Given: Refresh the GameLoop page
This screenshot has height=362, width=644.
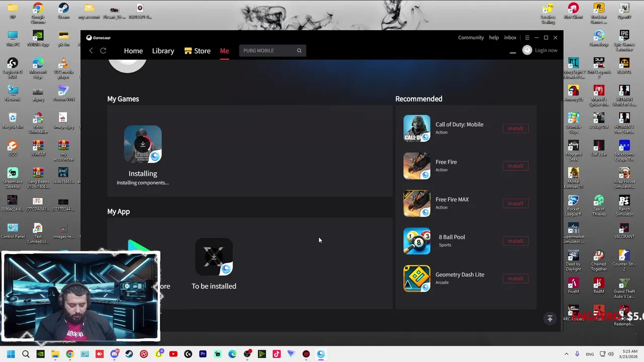Looking at the screenshot, I should click(x=103, y=51).
